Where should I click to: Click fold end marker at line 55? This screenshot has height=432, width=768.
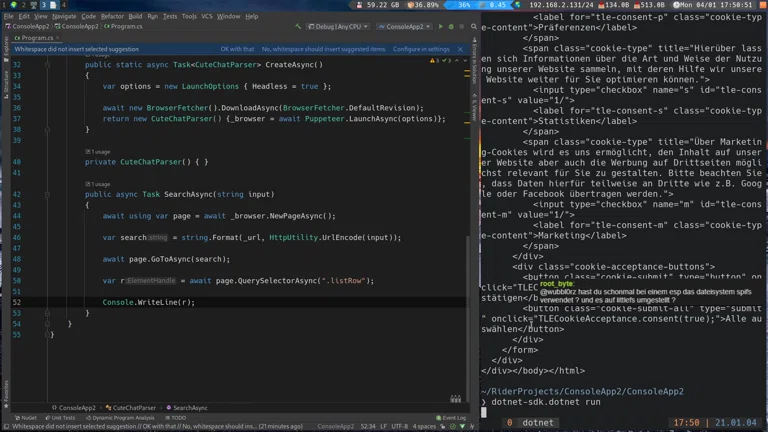coord(48,335)
